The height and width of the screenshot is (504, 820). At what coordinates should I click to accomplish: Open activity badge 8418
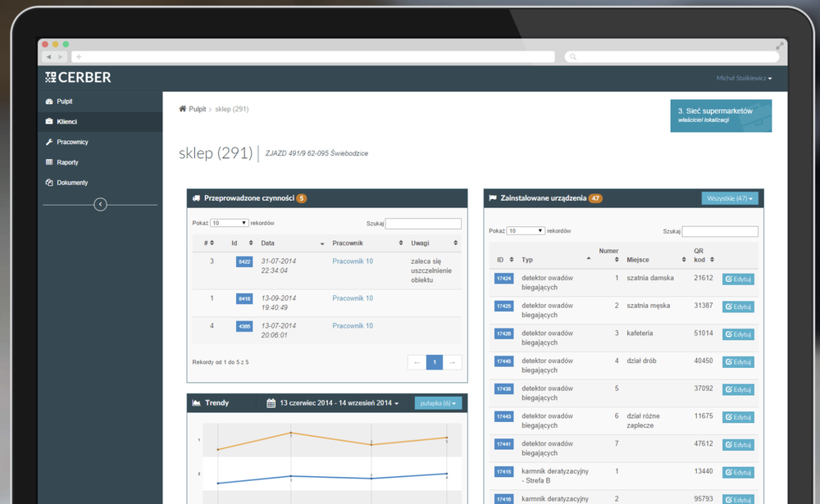pyautogui.click(x=244, y=298)
